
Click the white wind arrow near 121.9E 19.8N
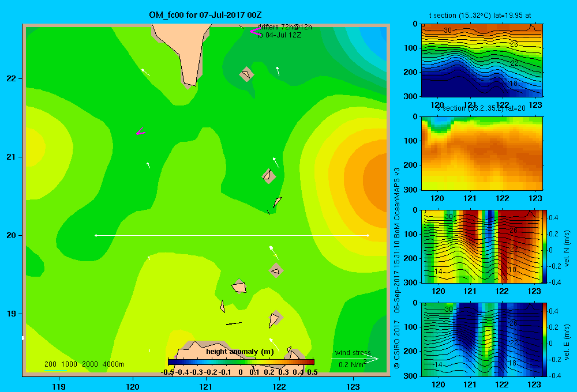[273, 252]
